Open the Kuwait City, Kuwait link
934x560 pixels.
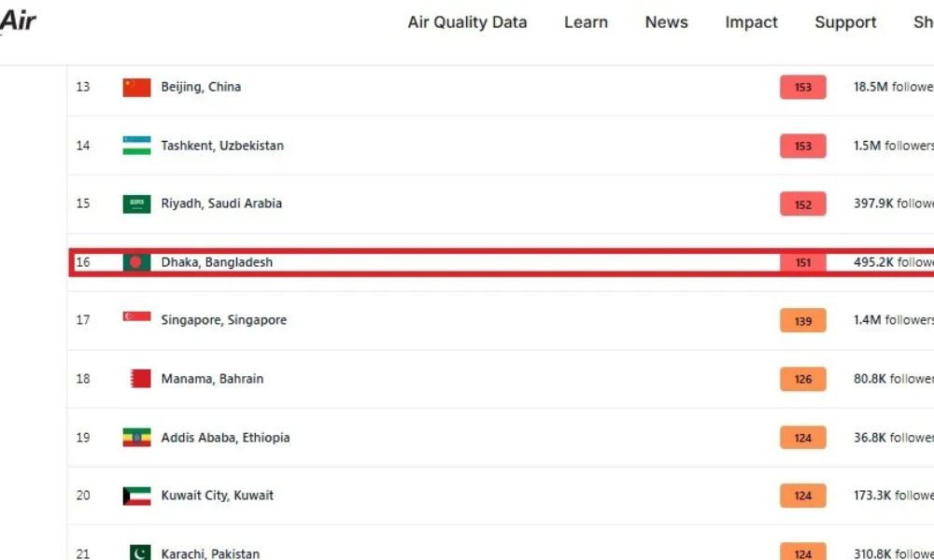[x=217, y=496]
